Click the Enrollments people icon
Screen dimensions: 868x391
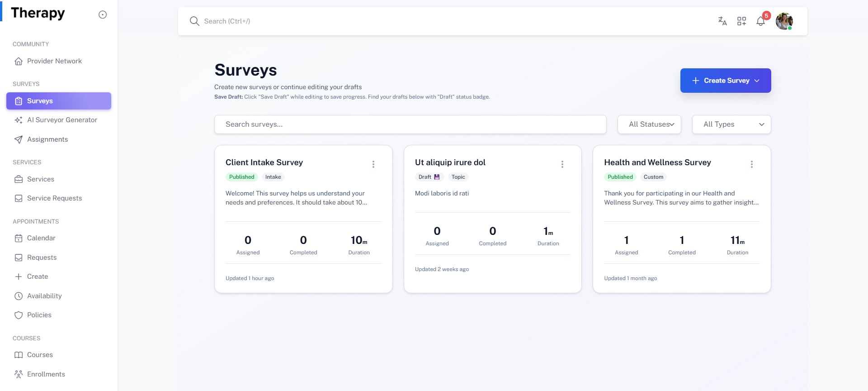(19, 374)
